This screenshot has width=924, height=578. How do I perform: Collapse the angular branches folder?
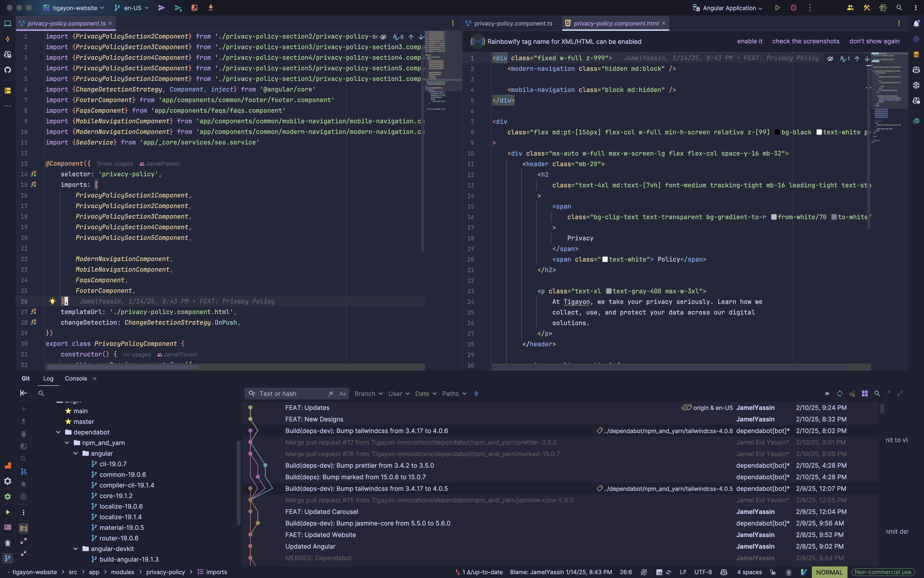point(76,453)
